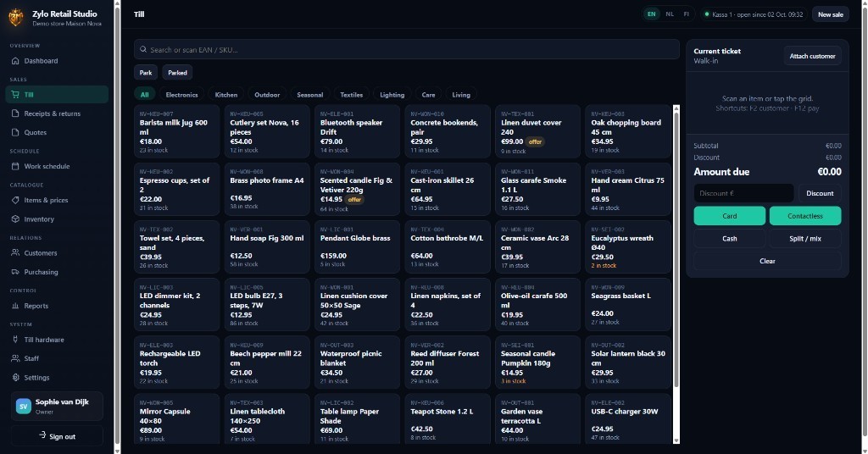The height and width of the screenshot is (454, 868).
Task: Add Eucalyptus wreath Ø40 to ticket
Action: pos(628,246)
